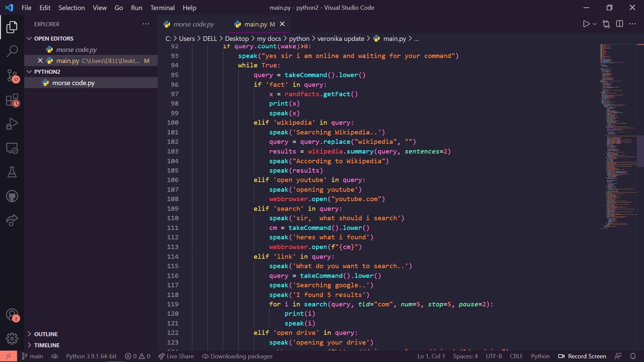The height and width of the screenshot is (362, 644).
Task: Switch to the morse code.py tab
Action: [x=193, y=24]
